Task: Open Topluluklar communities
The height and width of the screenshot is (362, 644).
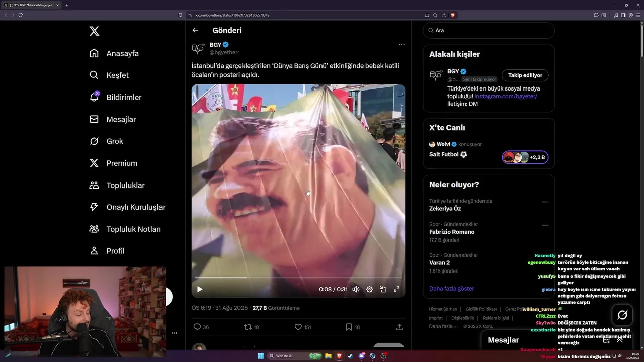Action: click(x=117, y=185)
